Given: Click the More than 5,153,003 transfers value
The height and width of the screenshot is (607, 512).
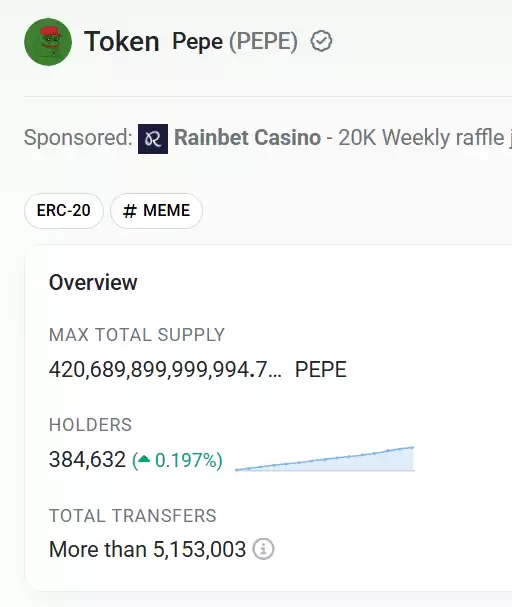Looking at the screenshot, I should coord(147,549).
